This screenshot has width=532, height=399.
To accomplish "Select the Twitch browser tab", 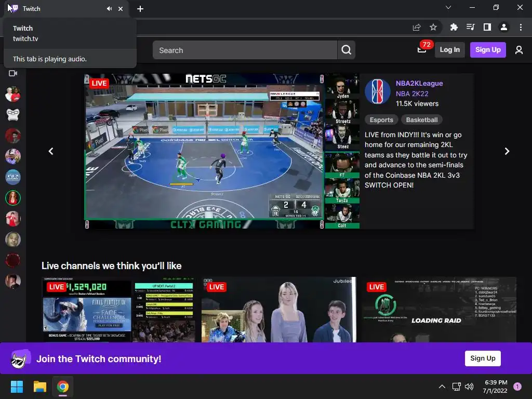I will pyautogui.click(x=66, y=9).
